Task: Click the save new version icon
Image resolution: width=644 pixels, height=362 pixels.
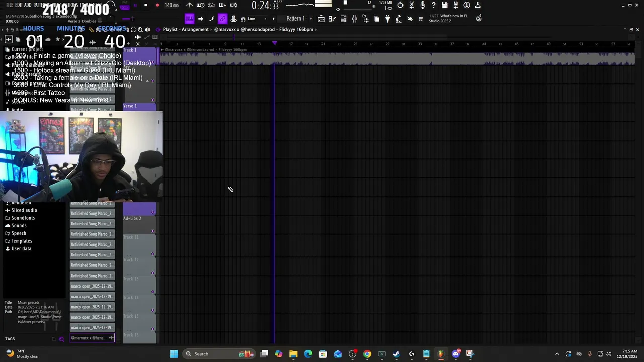Action: (x=456, y=5)
